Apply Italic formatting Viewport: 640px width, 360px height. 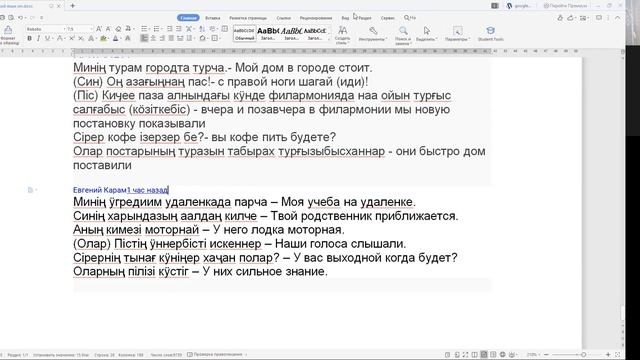(x=38, y=38)
